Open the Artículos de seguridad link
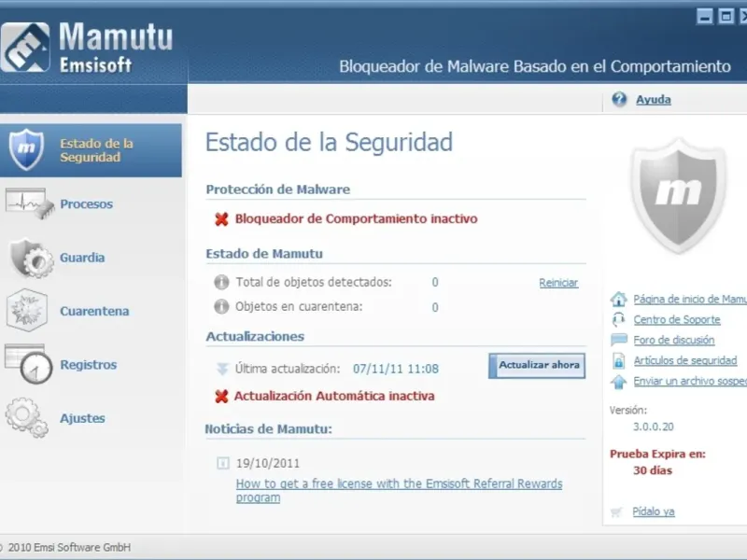 point(685,360)
